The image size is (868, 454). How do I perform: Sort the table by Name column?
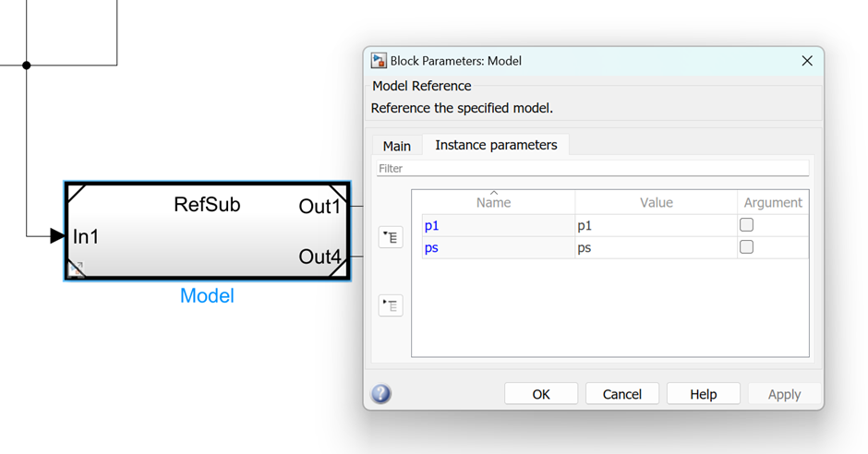[x=493, y=202]
